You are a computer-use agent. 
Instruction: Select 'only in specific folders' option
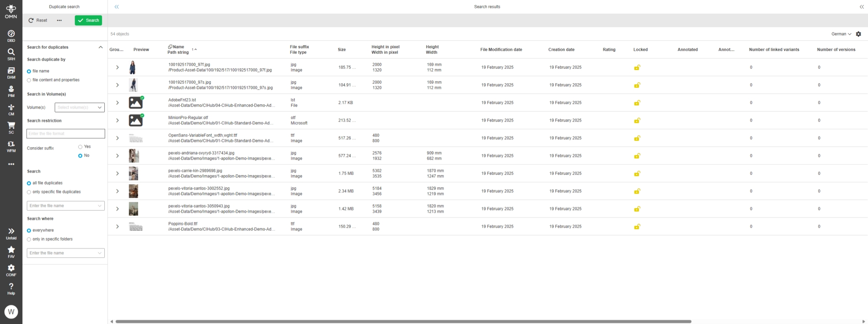[x=29, y=239]
